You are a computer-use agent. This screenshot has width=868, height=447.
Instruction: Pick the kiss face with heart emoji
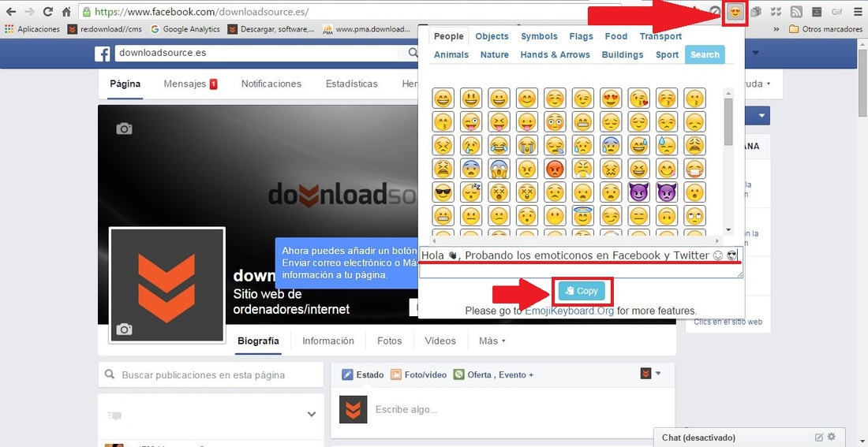(x=639, y=99)
